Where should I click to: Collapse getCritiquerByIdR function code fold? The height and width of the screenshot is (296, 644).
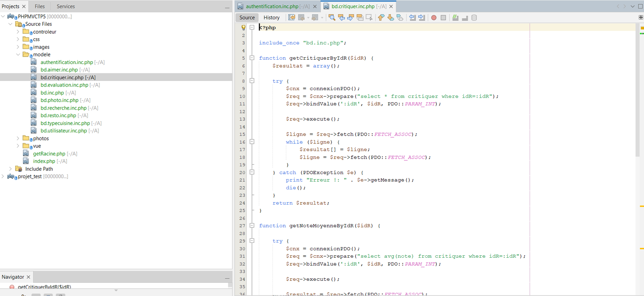(x=252, y=58)
